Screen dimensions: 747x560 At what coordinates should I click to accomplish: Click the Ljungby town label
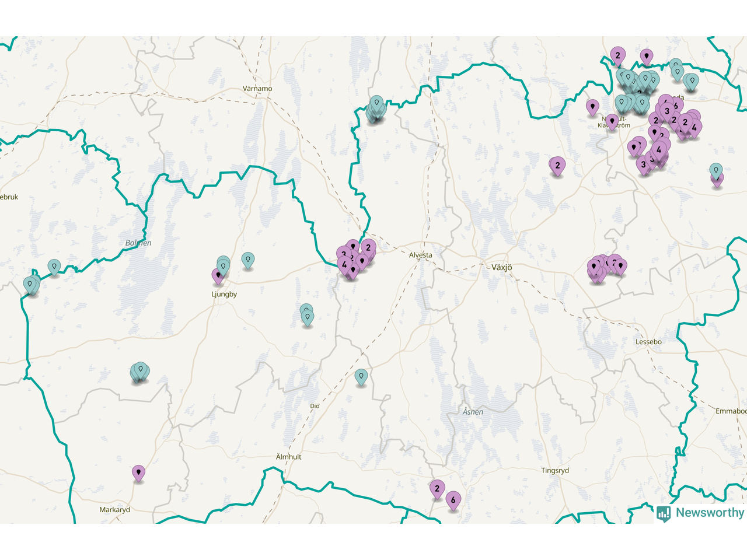[x=224, y=294]
